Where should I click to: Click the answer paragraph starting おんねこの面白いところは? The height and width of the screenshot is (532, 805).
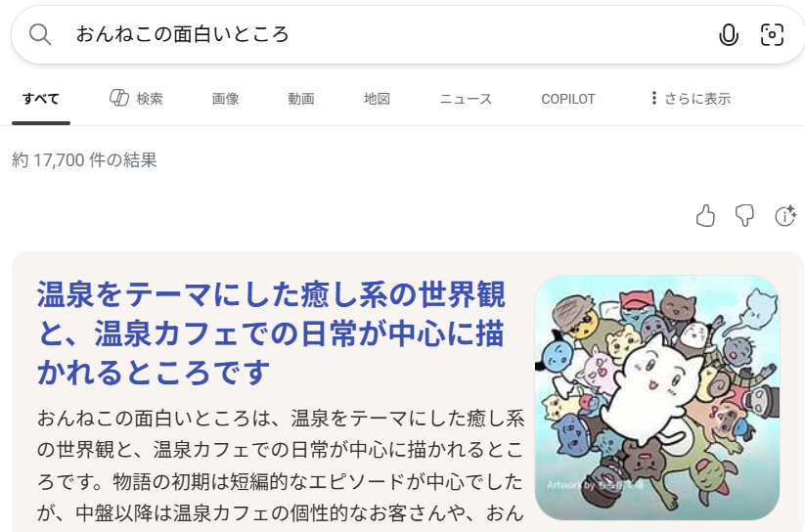coord(281,465)
